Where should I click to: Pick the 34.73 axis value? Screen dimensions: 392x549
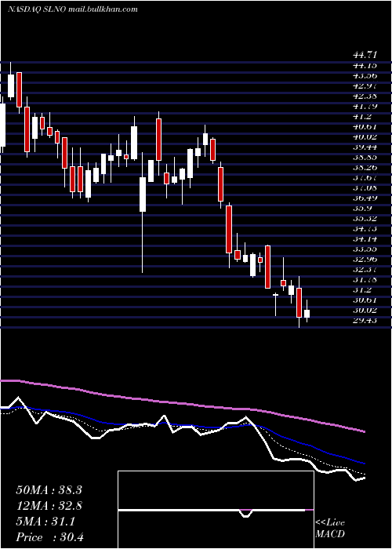point(365,229)
